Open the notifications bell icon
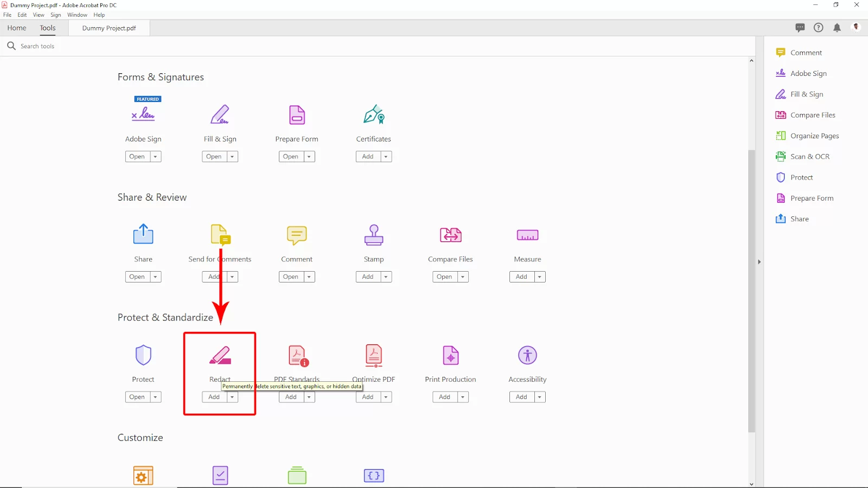Viewport: 868px width, 488px height. click(837, 28)
